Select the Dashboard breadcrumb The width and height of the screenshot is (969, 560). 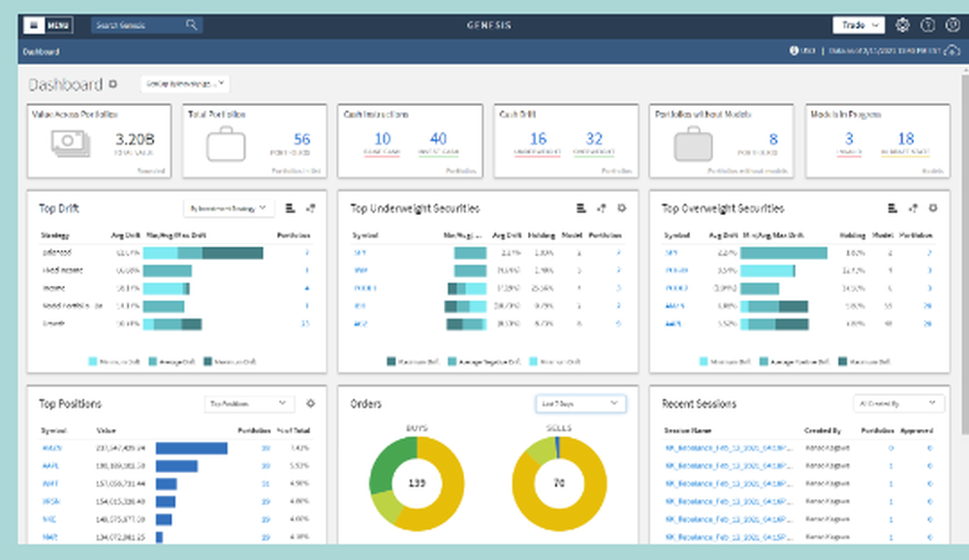(42, 52)
